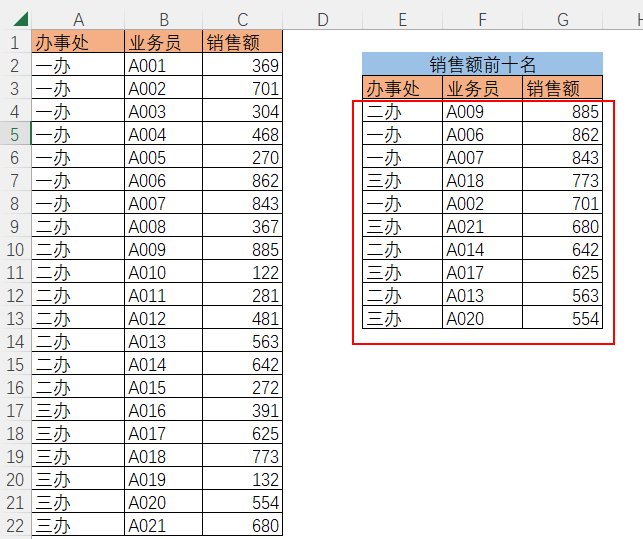The image size is (643, 539).
Task: Select row 22 header
Action: (15, 525)
